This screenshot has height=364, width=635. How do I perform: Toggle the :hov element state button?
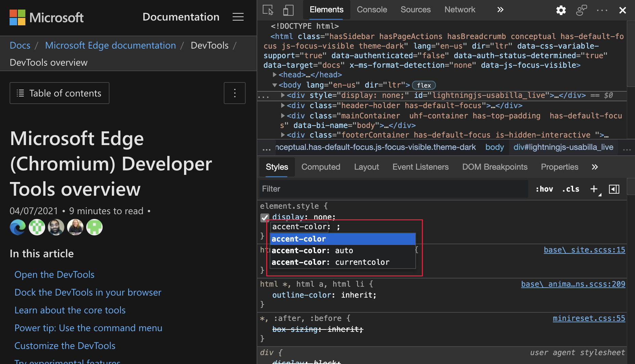pyautogui.click(x=544, y=189)
